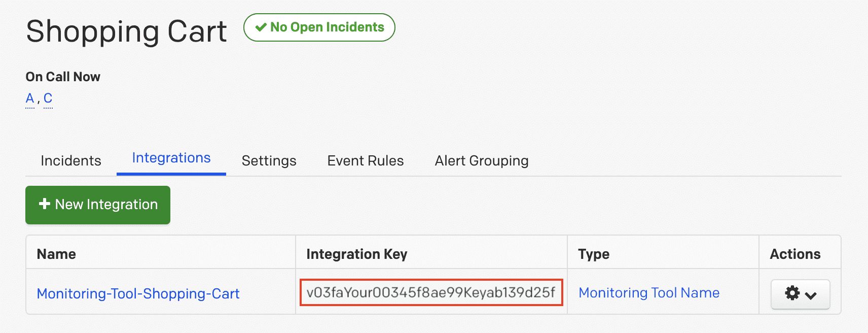
Task: Switch to the Incidents tab
Action: (70, 160)
